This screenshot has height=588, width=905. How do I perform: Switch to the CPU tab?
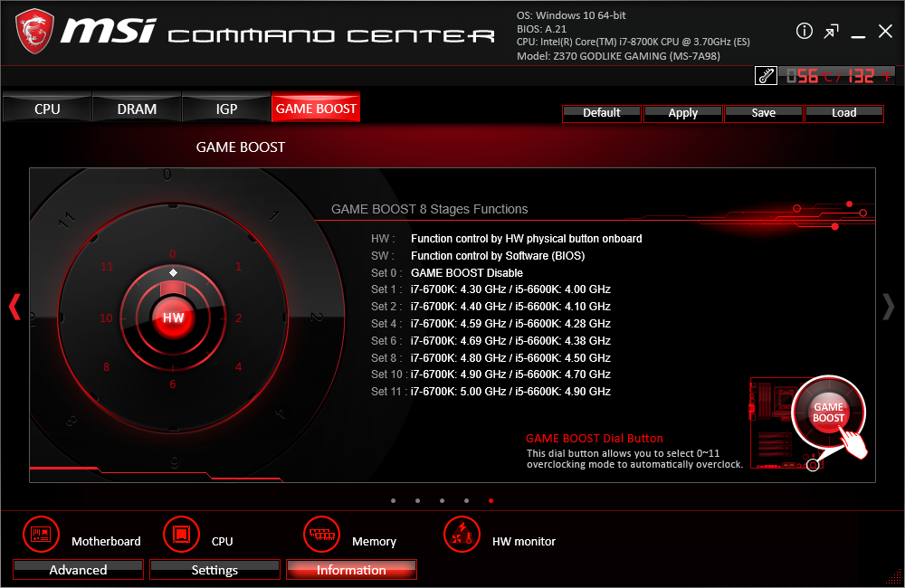pos(47,109)
